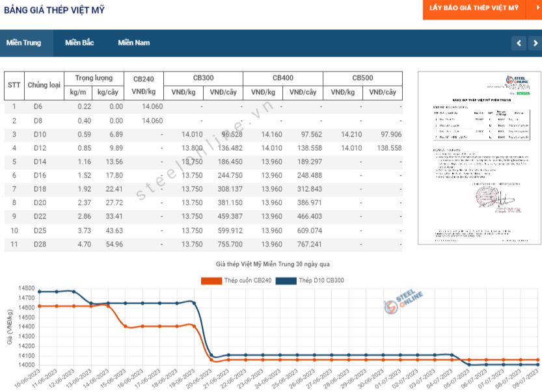The height and width of the screenshot is (392, 542).
Task: Click the Chủng loại column header
Action: point(44,85)
